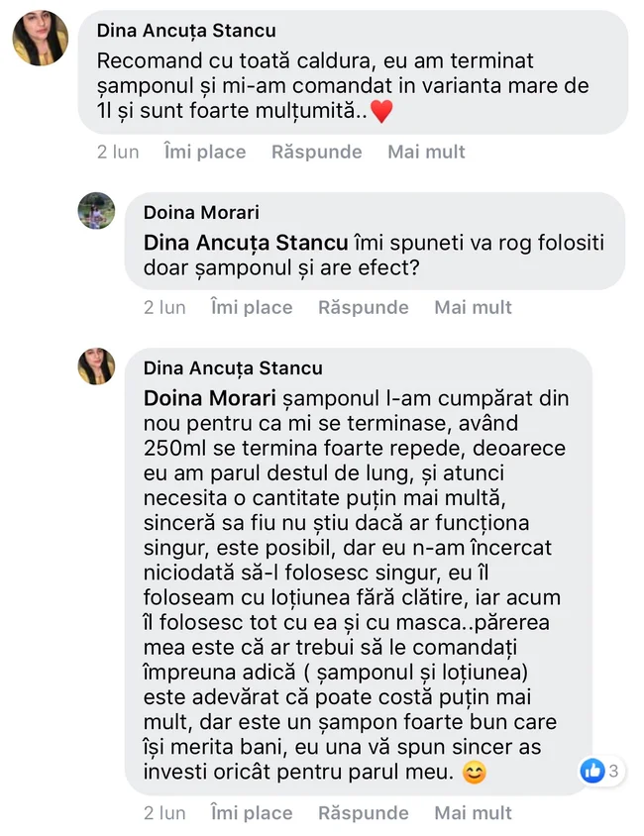The height and width of the screenshot is (836, 644).
Task: Click Răspunde under the long reply
Action: 363,812
